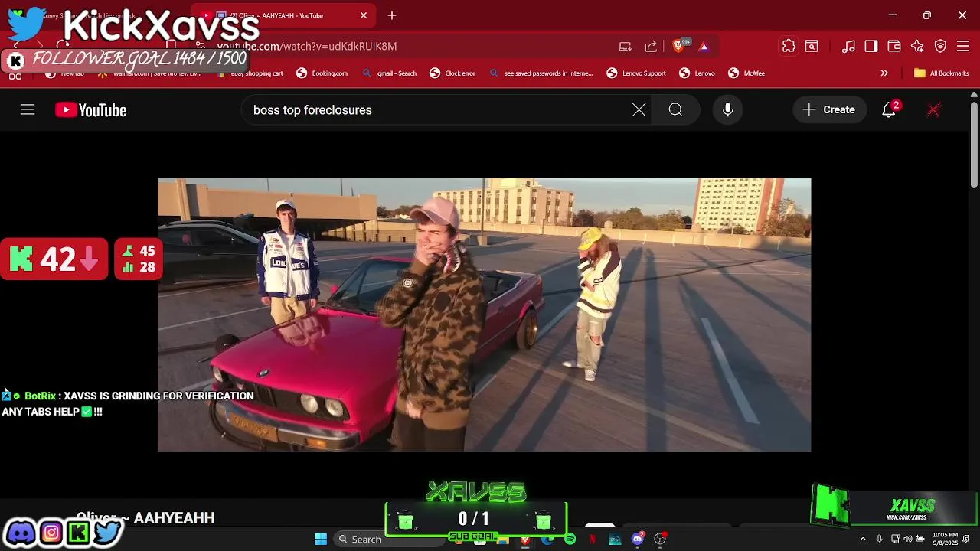Close the Oliver AAHYEAHH YouTube tab
This screenshot has width=980, height=551.
point(364,15)
